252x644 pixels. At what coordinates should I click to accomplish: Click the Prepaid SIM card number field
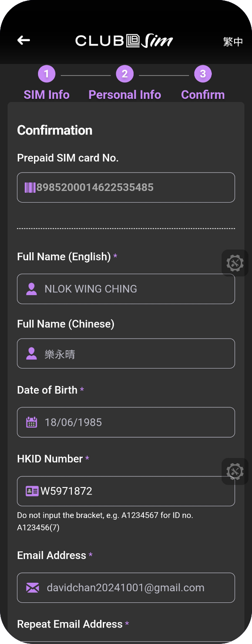[x=126, y=187]
